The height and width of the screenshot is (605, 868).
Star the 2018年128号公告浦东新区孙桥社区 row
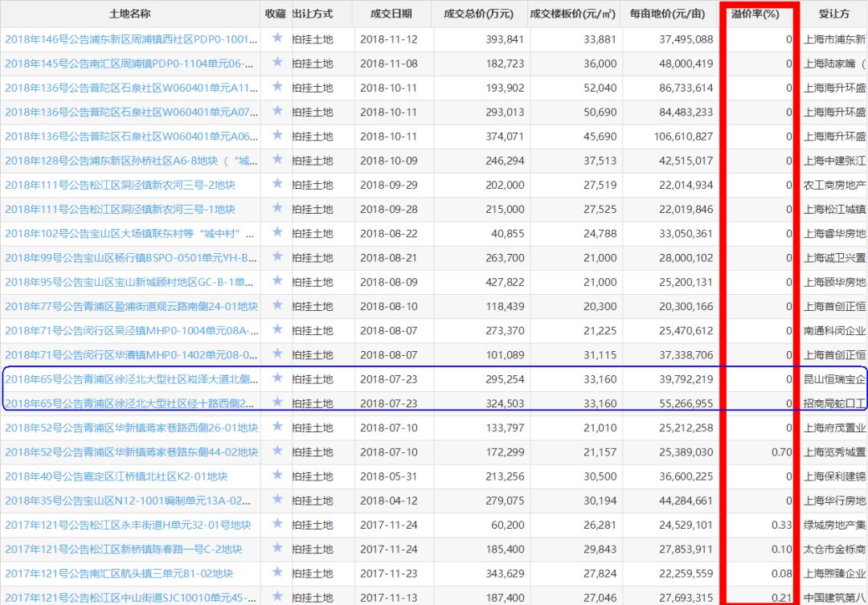coord(277,159)
